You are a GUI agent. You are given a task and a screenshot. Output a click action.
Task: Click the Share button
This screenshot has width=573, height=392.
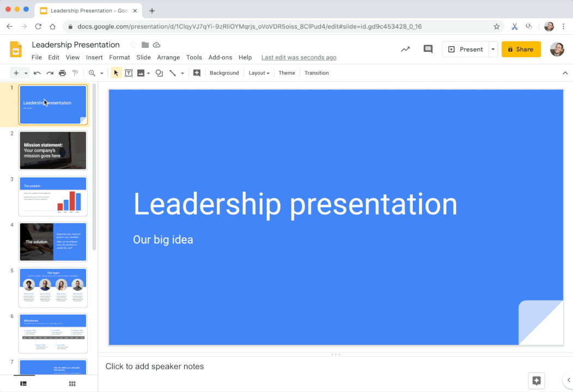pos(521,49)
